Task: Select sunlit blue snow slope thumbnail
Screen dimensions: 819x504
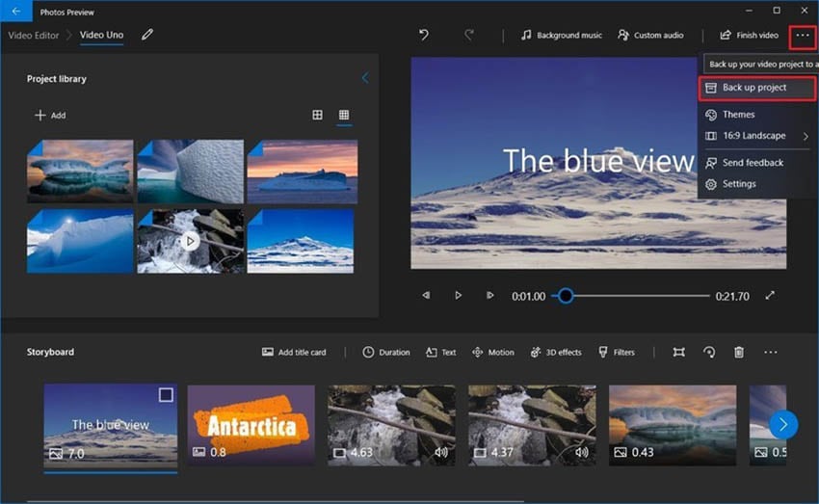Action: click(x=80, y=241)
